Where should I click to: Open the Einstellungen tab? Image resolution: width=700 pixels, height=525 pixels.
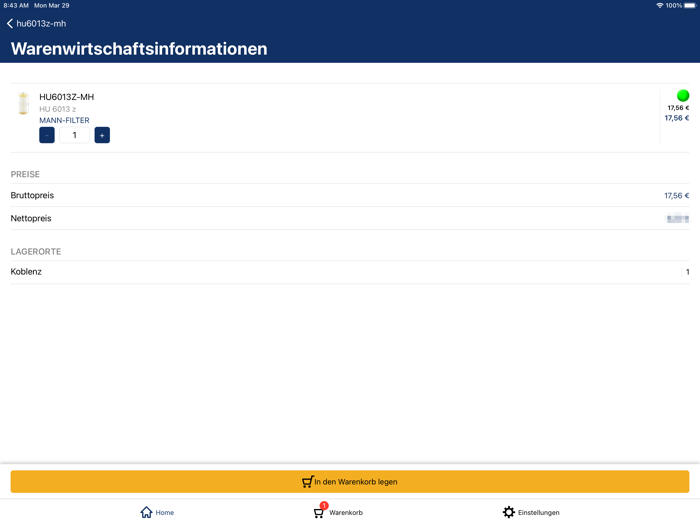531,512
